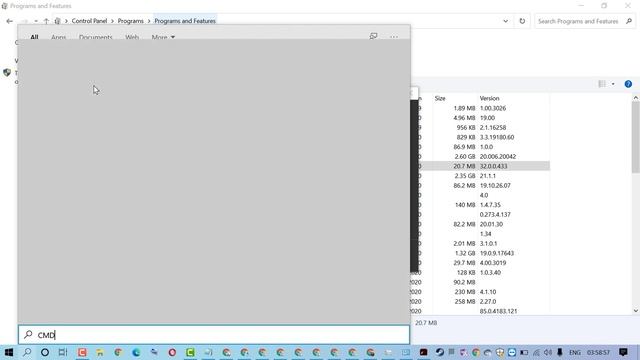Open Microsoft Edge from the taskbar
Image resolution: width=640 pixels, height=360 pixels.
coord(136,352)
